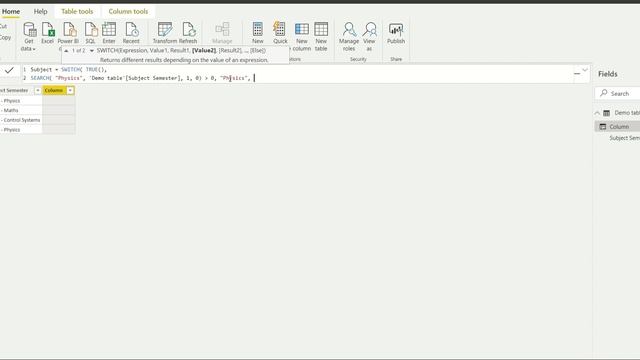Click the Copy command
Viewport: 640px width, 360px height.
pyautogui.click(x=5, y=38)
